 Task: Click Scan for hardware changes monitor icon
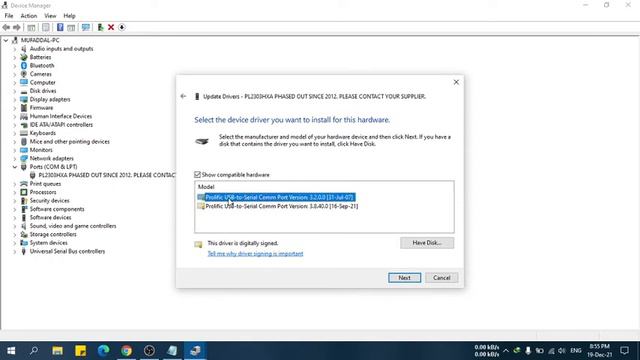point(86,27)
